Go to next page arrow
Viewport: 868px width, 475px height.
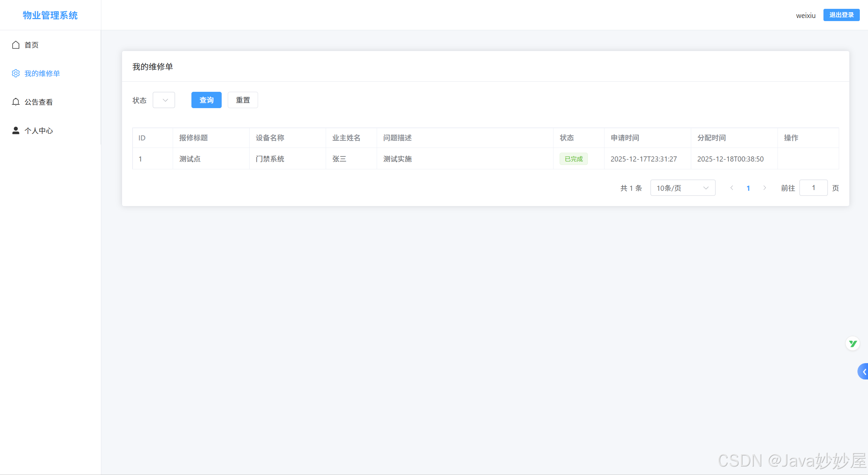coord(765,188)
